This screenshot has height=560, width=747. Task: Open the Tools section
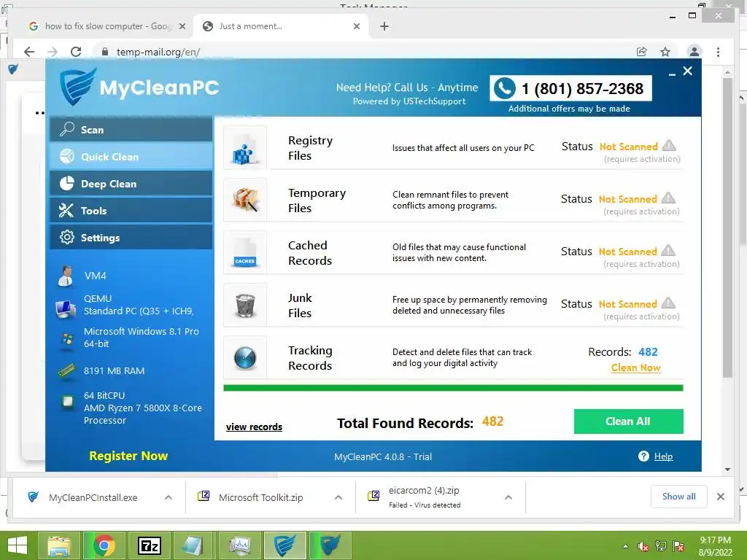tap(131, 211)
